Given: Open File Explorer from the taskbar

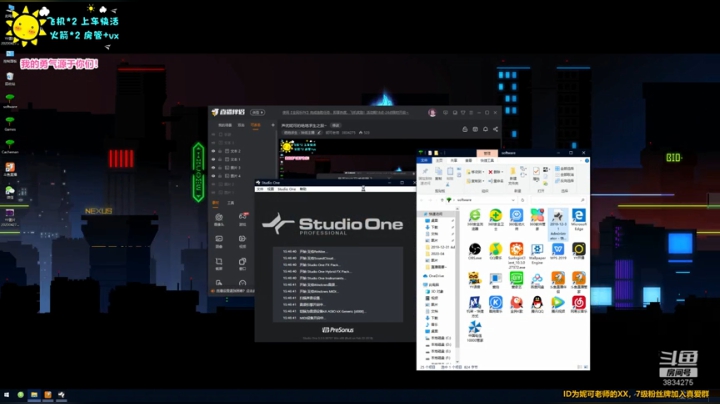Looking at the screenshot, I should coord(34,395).
